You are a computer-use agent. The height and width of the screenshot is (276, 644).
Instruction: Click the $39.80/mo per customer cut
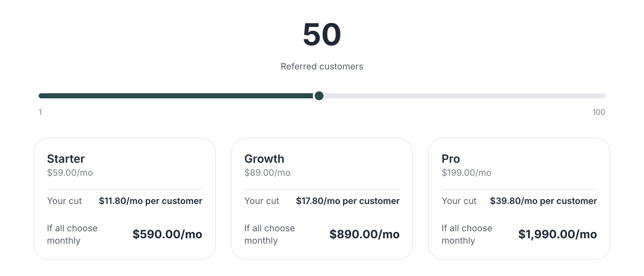point(543,201)
